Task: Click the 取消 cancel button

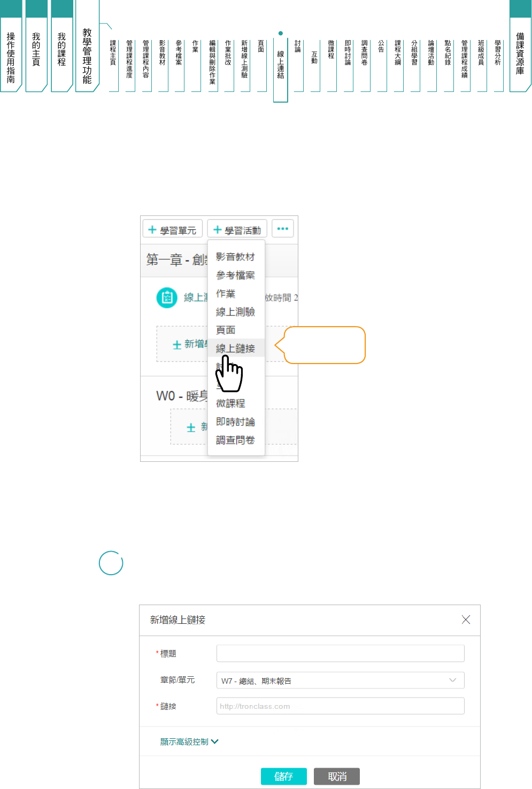Action: 337,776
